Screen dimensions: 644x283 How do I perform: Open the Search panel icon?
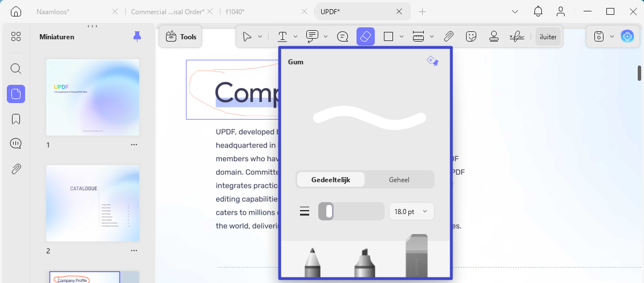(15, 68)
